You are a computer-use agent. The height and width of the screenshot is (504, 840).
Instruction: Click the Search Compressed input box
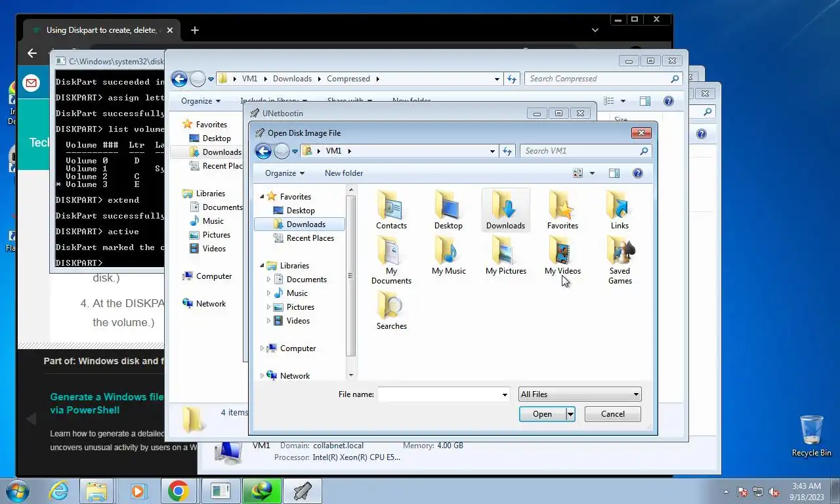click(x=597, y=79)
